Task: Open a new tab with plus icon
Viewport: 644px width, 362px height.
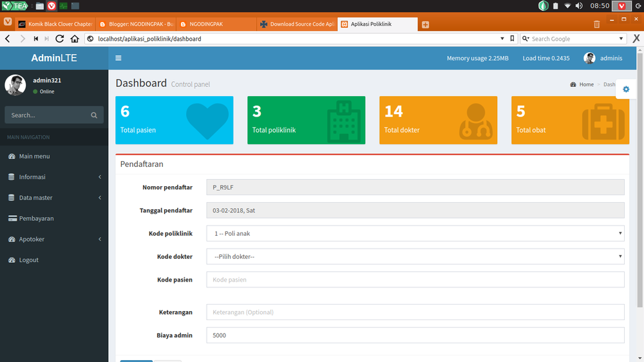Action: [426, 24]
